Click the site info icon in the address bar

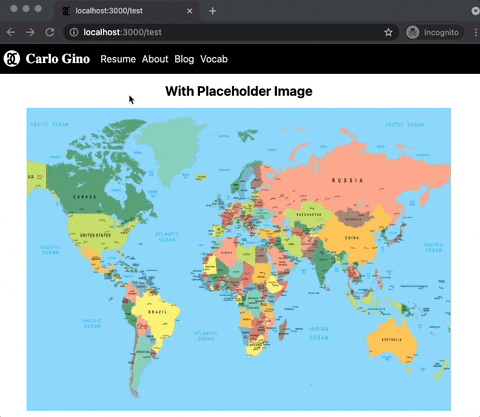(x=74, y=32)
